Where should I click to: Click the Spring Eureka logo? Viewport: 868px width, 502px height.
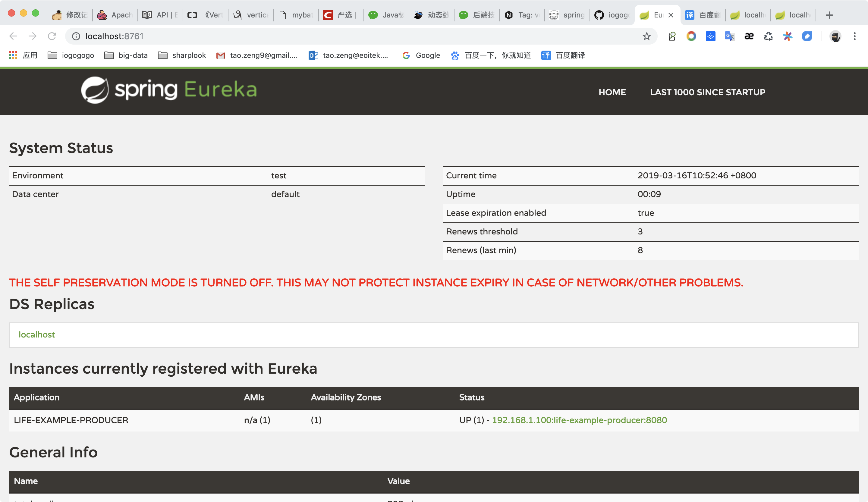point(169,90)
